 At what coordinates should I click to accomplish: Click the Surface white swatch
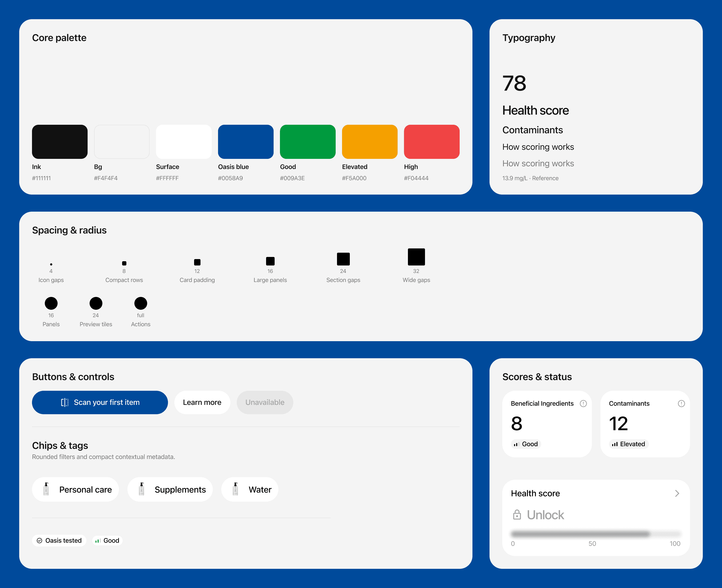point(184,142)
